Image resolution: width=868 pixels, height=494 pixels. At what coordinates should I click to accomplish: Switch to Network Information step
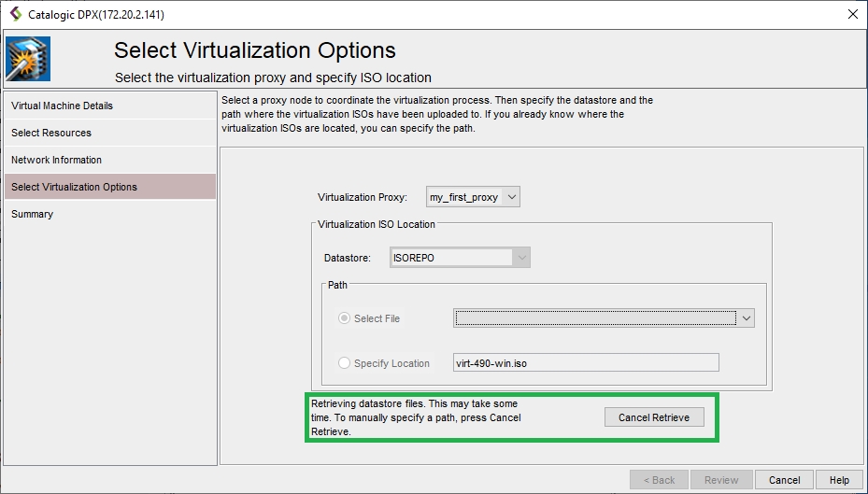coord(56,160)
